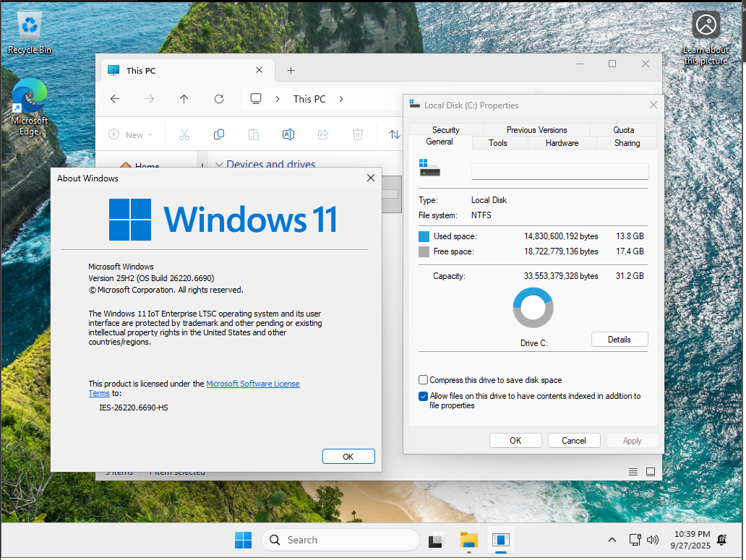Click the Share toolbar icon
The image size is (746, 560).
point(323,134)
